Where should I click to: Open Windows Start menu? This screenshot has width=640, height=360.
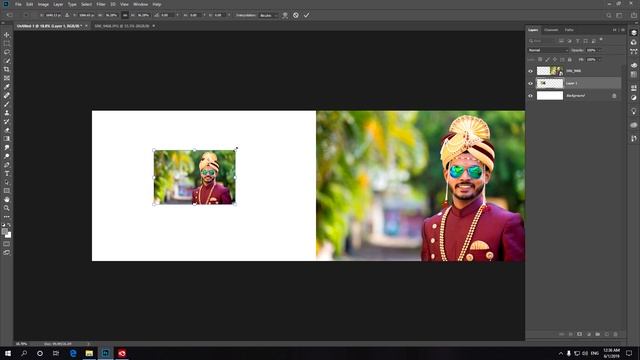click(x=8, y=353)
